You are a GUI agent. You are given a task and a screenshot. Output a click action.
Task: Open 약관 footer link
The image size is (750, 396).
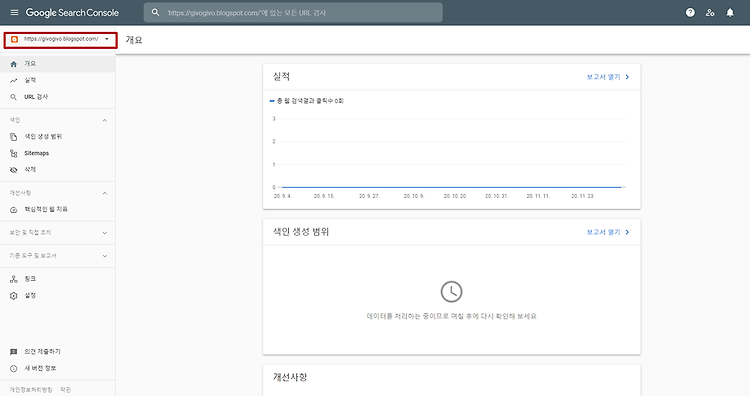66,390
